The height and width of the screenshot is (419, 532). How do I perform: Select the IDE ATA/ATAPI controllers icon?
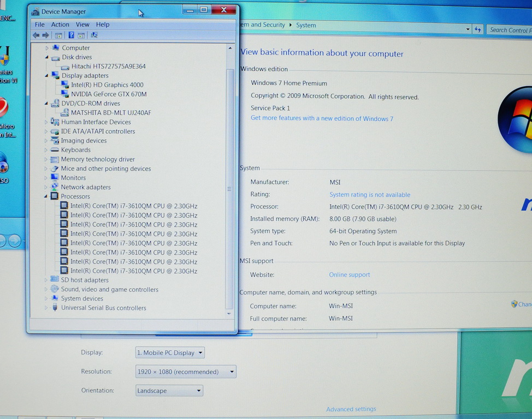coord(55,131)
